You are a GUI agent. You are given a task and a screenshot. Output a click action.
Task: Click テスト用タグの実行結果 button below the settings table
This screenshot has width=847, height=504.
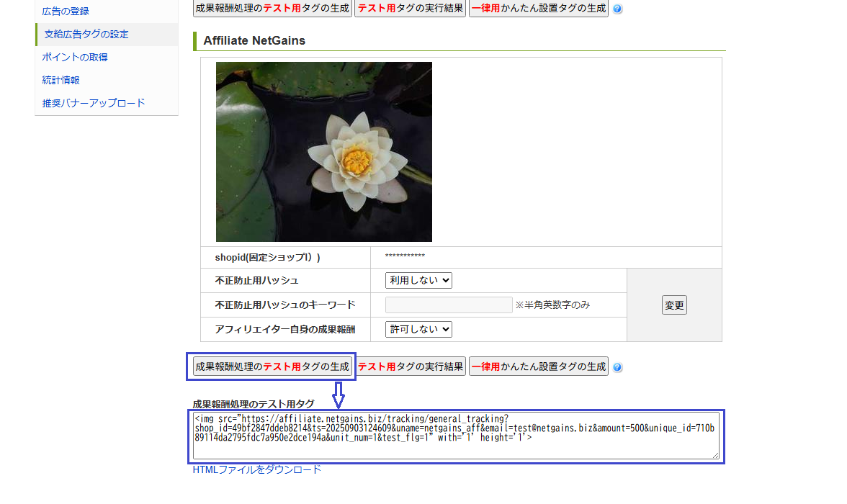pos(411,366)
